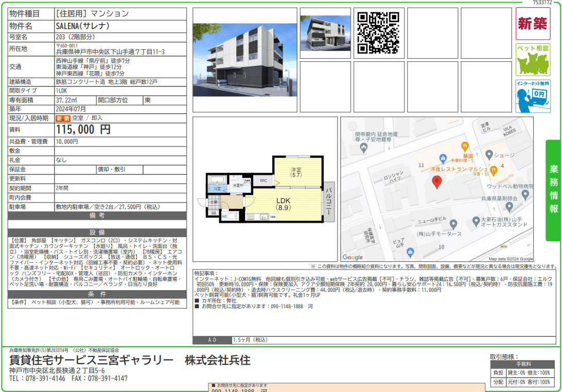Viewport: 562px width, 392px height.
Task: Click the green ペット相談 badge
Action: (533, 60)
